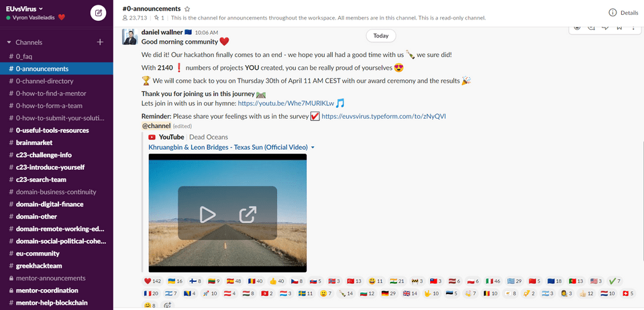View the 23,713 member count icon
644x310 pixels.
click(x=125, y=18)
